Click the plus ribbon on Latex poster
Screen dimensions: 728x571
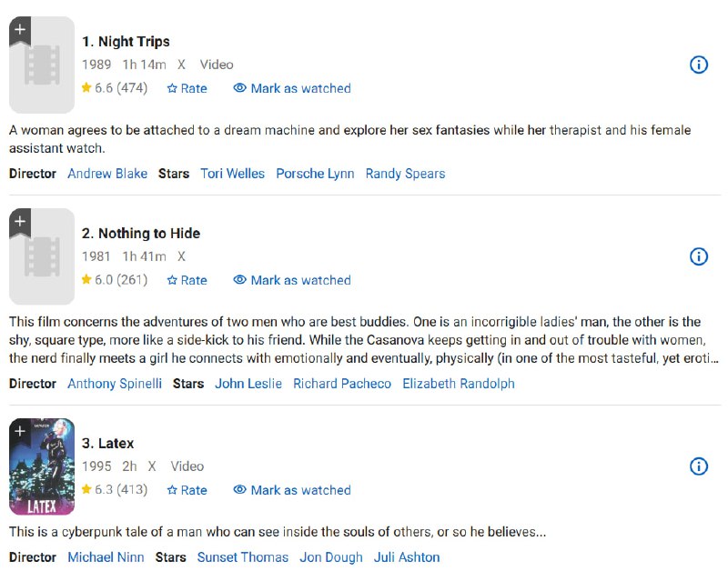(20, 432)
